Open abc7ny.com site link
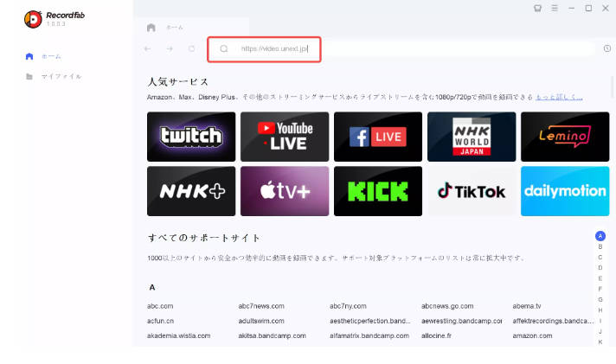Viewport: 616px width, 364px height. 348,306
